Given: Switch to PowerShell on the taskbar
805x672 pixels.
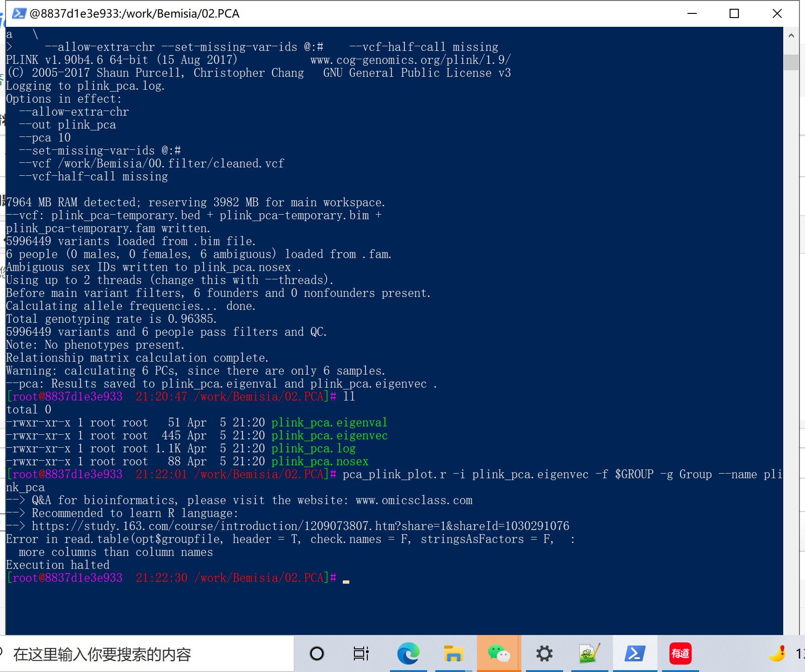Looking at the screenshot, I should pyautogui.click(x=635, y=654).
